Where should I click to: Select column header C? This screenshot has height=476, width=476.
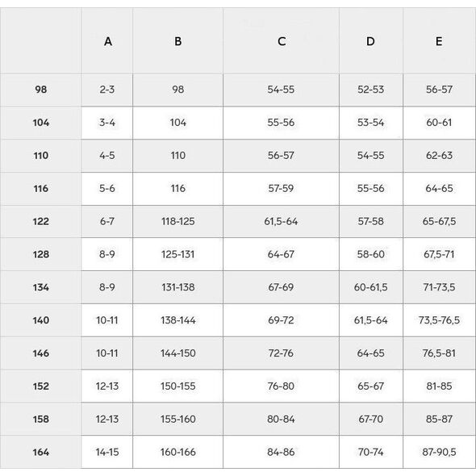click(281, 41)
